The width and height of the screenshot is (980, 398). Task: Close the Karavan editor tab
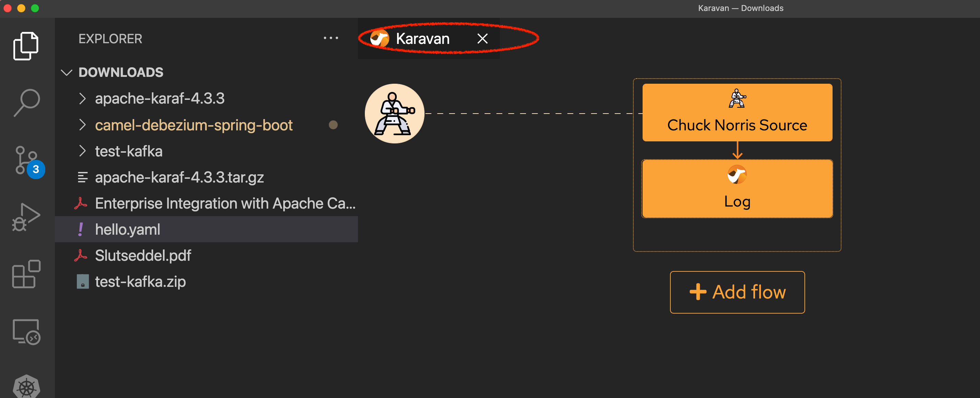(482, 38)
